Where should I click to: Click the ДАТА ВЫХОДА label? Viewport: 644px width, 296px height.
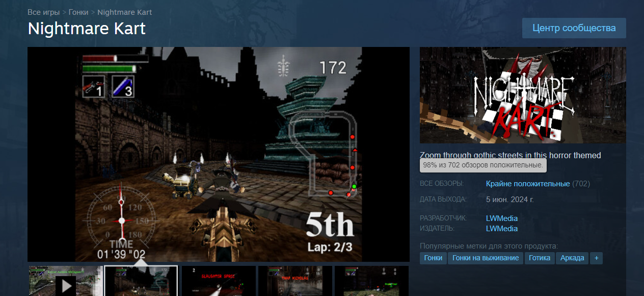pyautogui.click(x=443, y=199)
